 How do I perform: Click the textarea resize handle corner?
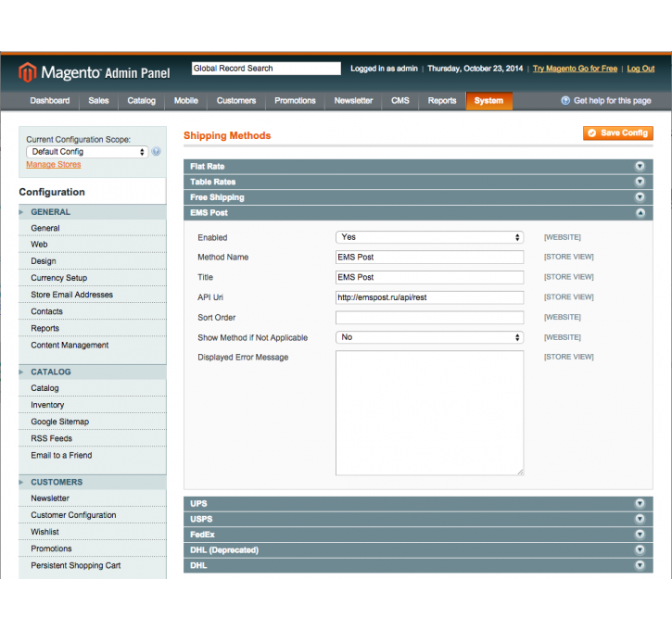click(520, 472)
